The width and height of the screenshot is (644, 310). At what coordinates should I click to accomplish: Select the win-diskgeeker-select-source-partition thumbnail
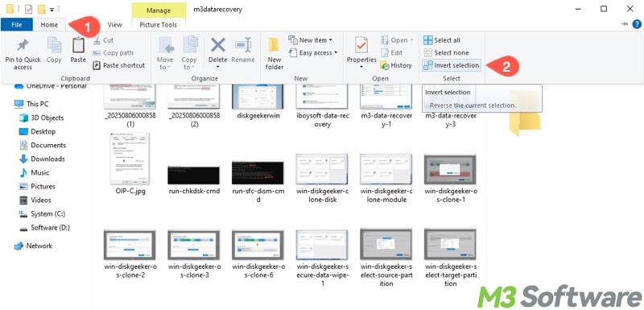click(x=386, y=245)
